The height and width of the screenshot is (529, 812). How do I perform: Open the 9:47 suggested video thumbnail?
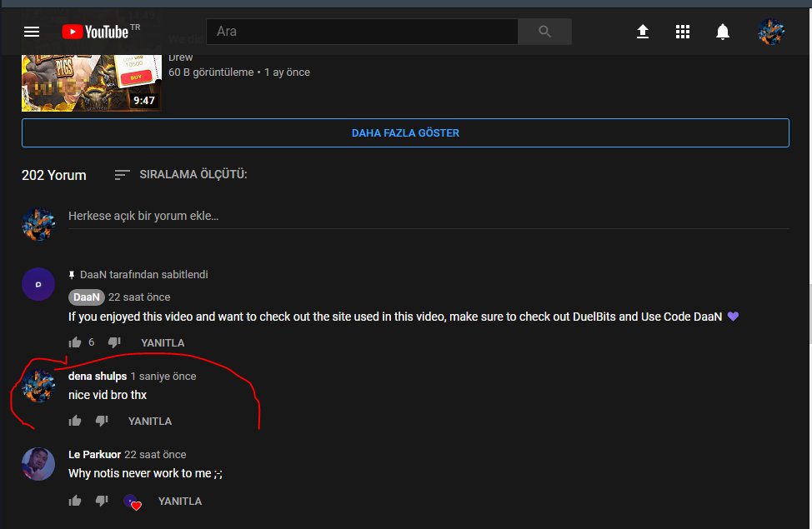tap(92, 82)
